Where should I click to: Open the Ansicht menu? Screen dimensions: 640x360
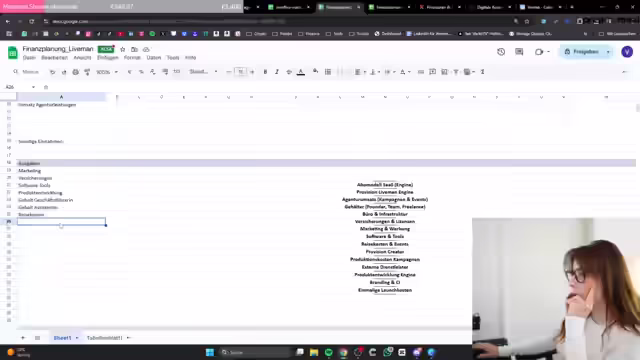click(82, 58)
